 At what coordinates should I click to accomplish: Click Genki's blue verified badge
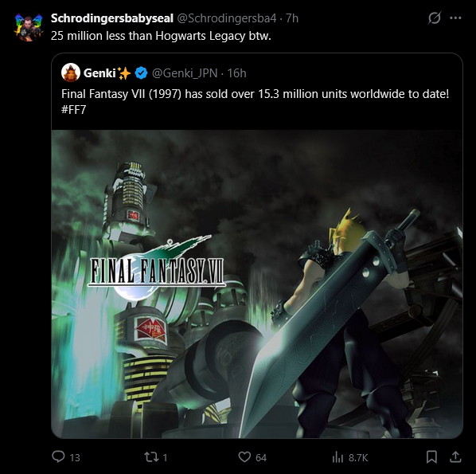click(141, 73)
